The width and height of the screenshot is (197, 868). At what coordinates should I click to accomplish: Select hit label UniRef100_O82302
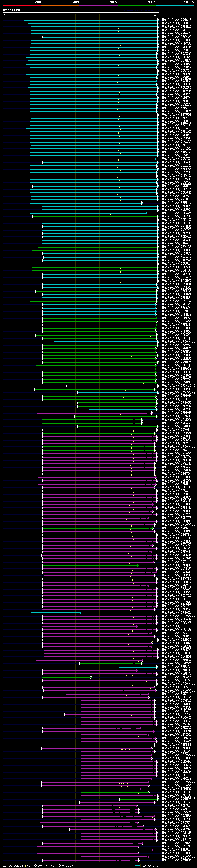click(x=177, y=589)
